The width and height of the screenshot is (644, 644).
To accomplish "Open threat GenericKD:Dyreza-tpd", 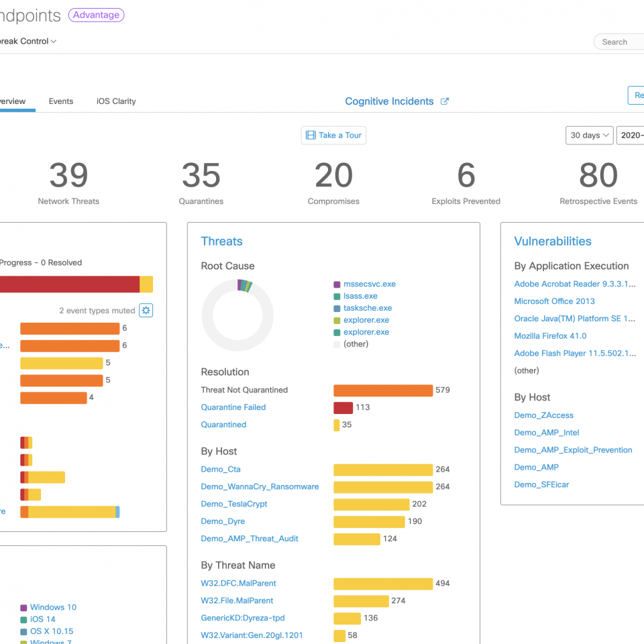I will point(243,618).
